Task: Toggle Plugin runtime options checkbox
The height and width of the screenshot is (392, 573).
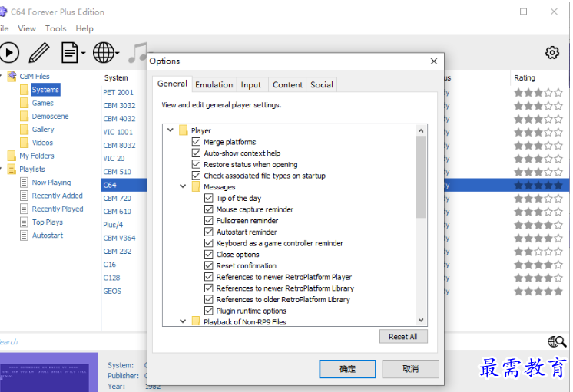Action: 209,311
